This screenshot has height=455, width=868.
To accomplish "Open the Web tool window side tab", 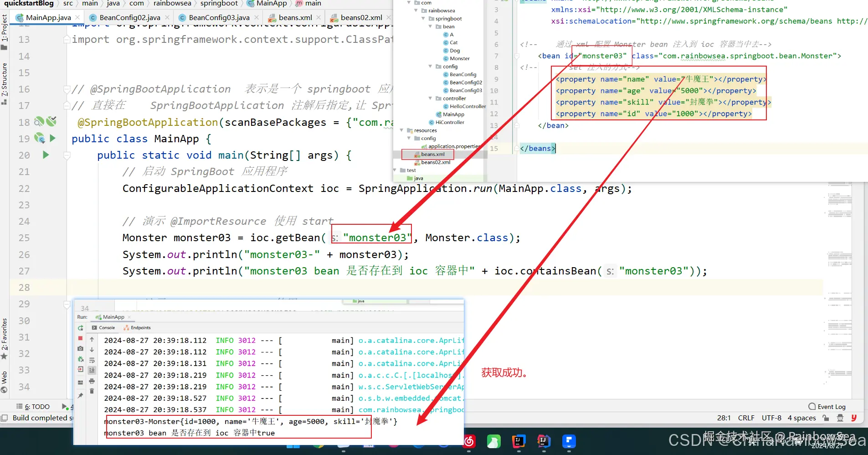I will 5,382.
